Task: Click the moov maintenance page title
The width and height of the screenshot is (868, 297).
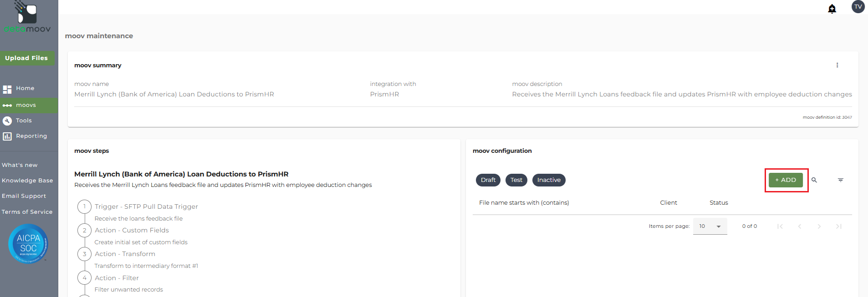Action: coord(99,36)
